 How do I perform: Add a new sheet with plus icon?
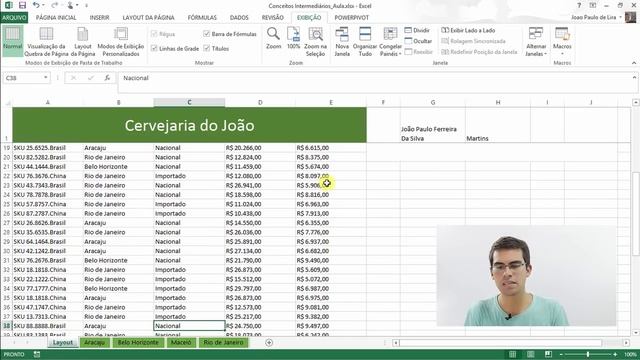pyautogui.click(x=269, y=342)
